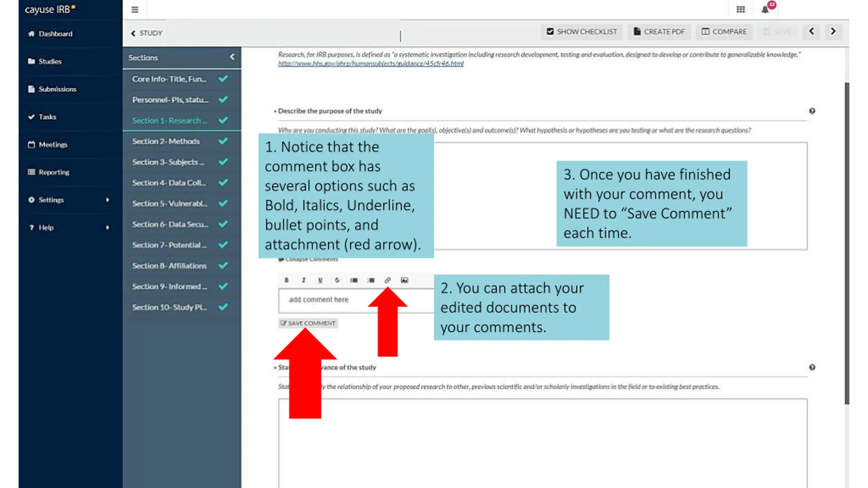
Task: Select Section 1- Research section
Action: (182, 121)
